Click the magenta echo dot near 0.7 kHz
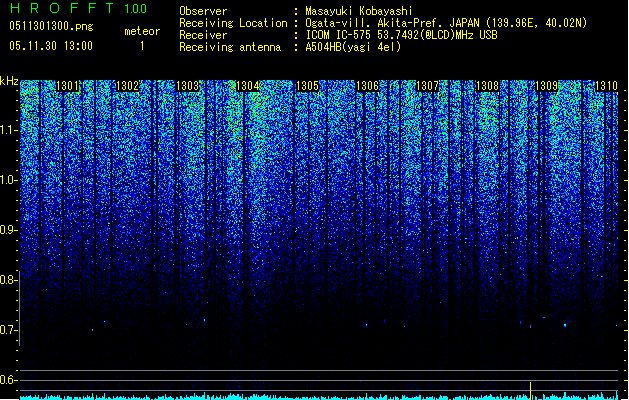Image resolution: width=629 pixels, height=400 pixels. pos(531,327)
